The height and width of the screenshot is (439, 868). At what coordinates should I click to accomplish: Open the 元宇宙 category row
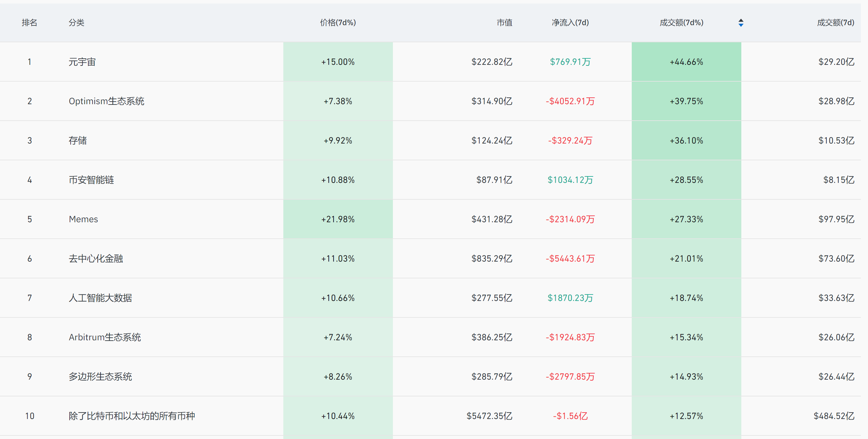(430, 62)
